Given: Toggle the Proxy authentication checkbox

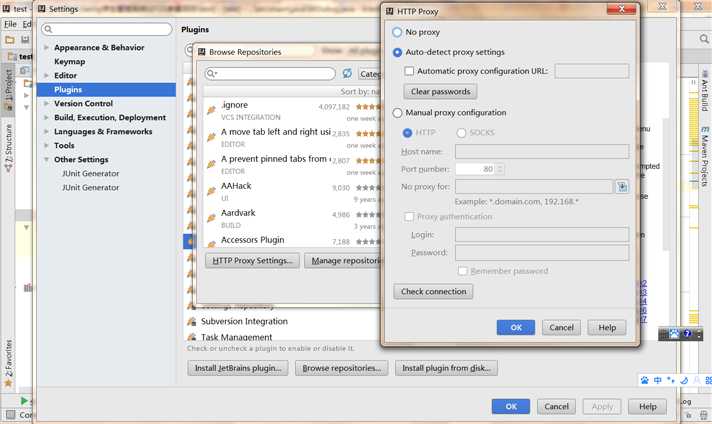Looking at the screenshot, I should 409,217.
